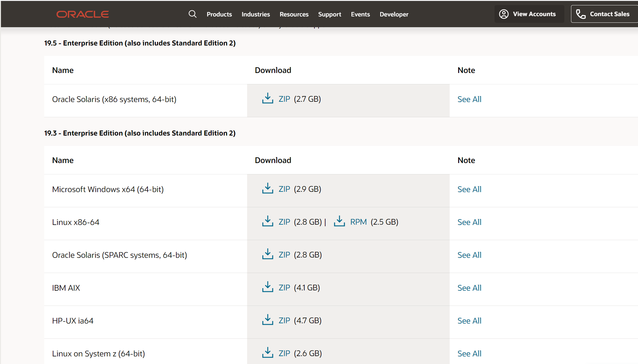Click download icon for Solaris SPARC ZIP

tap(268, 254)
